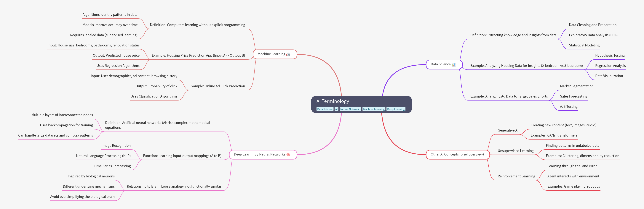
Task: Click 'Uses Classification Algorithms' leaf
Action: click(154, 96)
